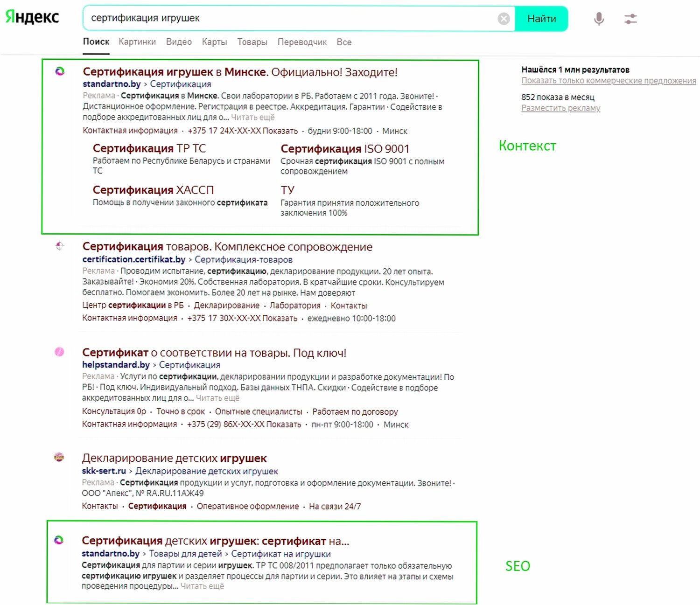
Task: Select 'Нашёлся 1 млн результатов' text
Action: pos(575,70)
